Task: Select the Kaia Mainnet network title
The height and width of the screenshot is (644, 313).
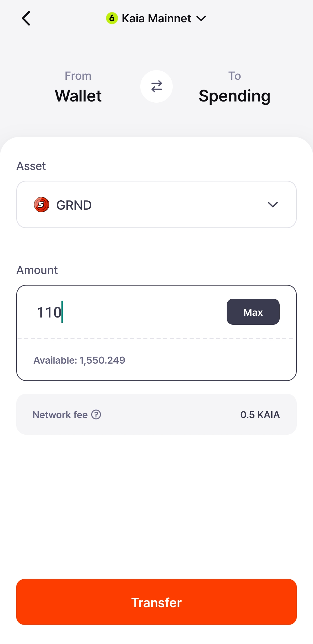Action: point(156,19)
